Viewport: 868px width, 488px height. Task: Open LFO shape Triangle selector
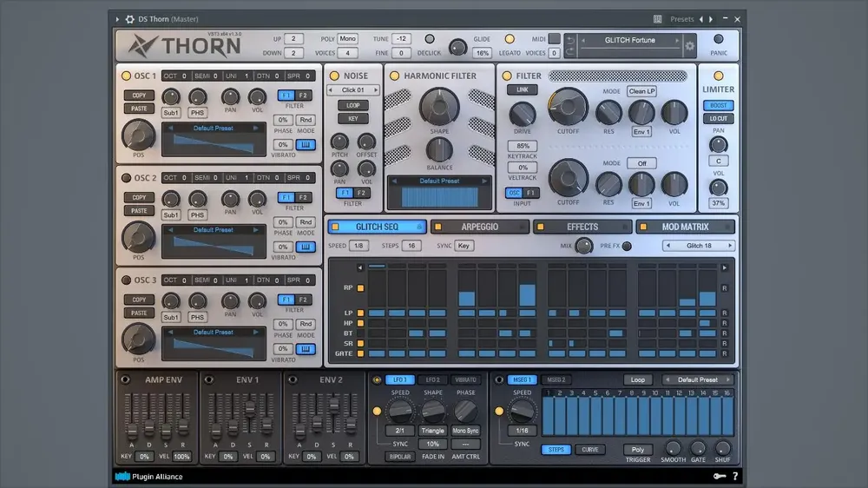[x=432, y=431]
